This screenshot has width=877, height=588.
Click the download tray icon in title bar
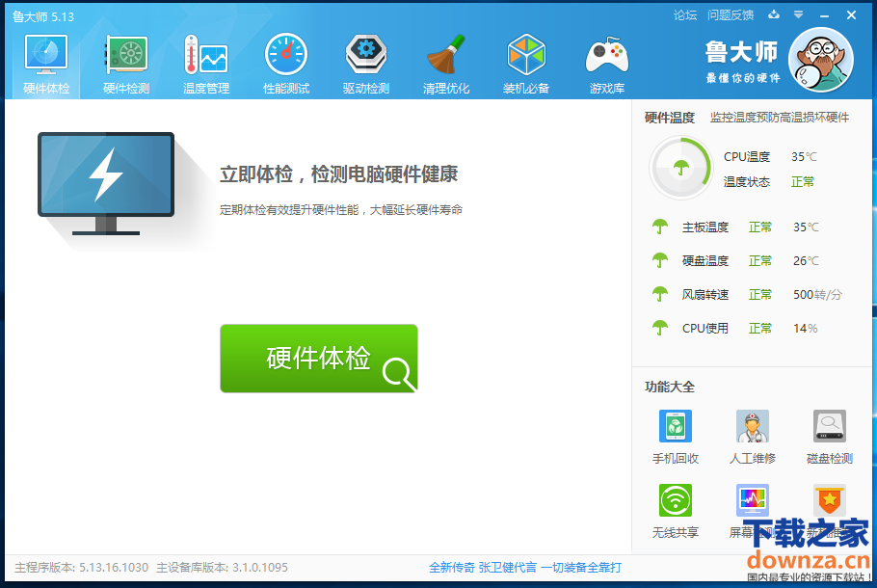[x=773, y=14]
